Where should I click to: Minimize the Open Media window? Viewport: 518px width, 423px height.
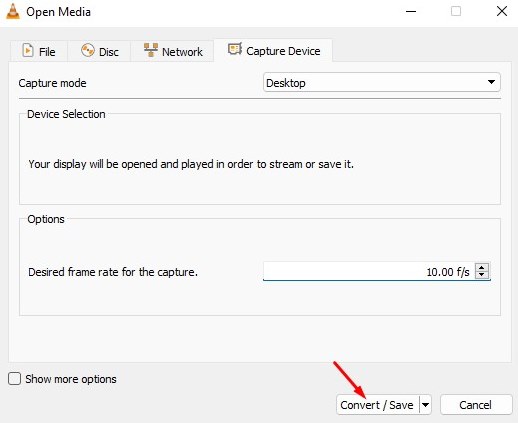[411, 12]
